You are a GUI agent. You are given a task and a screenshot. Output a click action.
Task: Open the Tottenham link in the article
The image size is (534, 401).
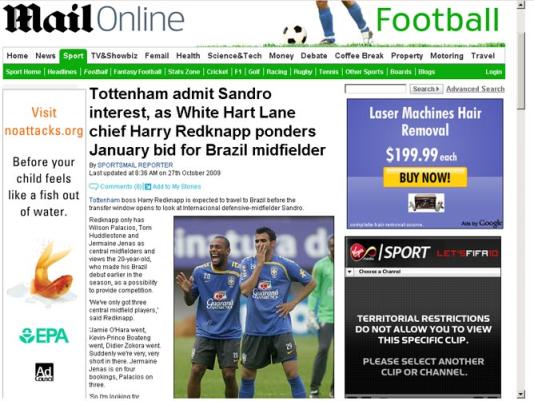(104, 200)
